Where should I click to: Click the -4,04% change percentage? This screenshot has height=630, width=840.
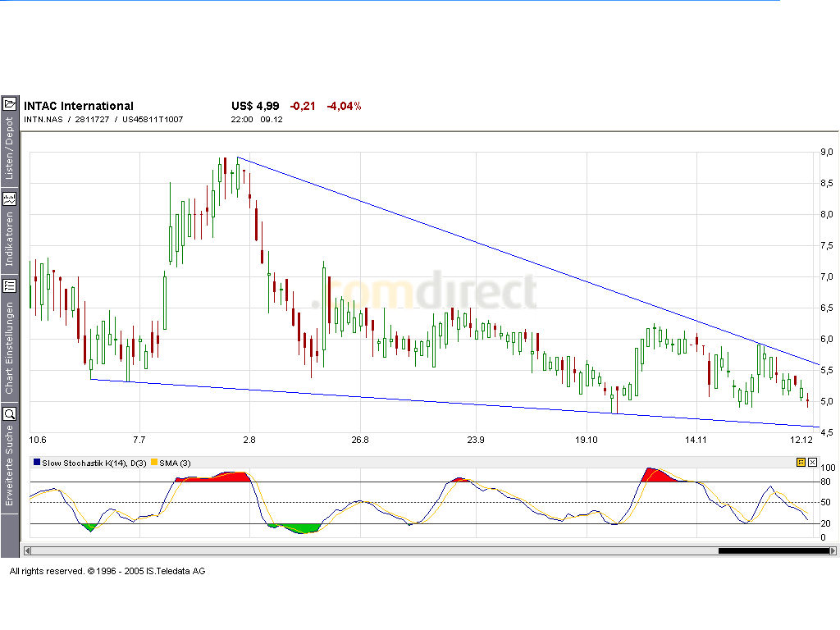pyautogui.click(x=344, y=106)
